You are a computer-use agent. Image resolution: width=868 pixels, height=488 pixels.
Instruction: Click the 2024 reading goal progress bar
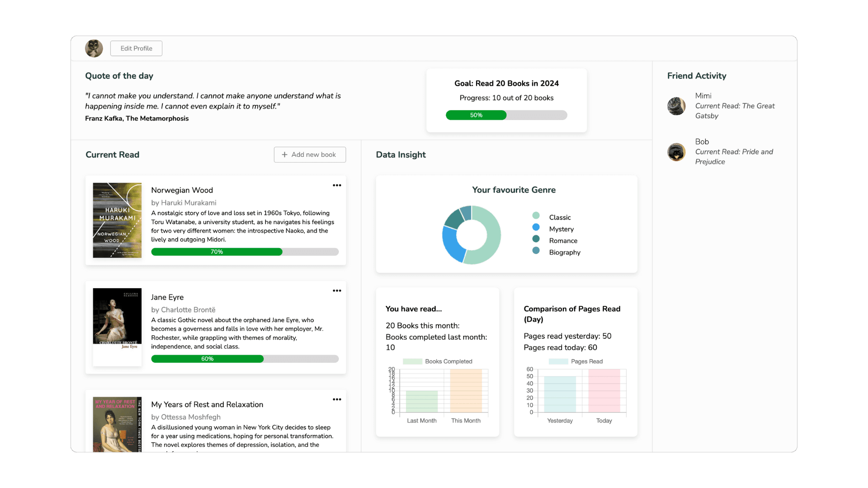(506, 115)
